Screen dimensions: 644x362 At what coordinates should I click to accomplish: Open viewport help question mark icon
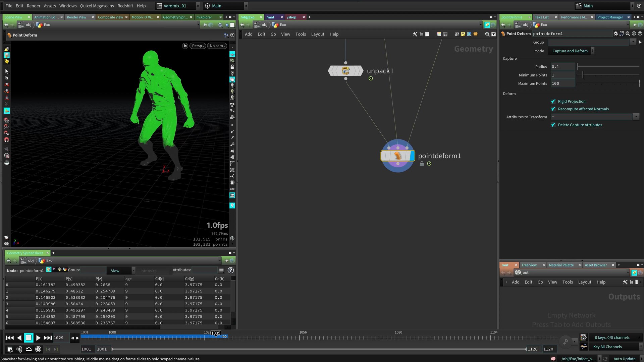click(232, 35)
